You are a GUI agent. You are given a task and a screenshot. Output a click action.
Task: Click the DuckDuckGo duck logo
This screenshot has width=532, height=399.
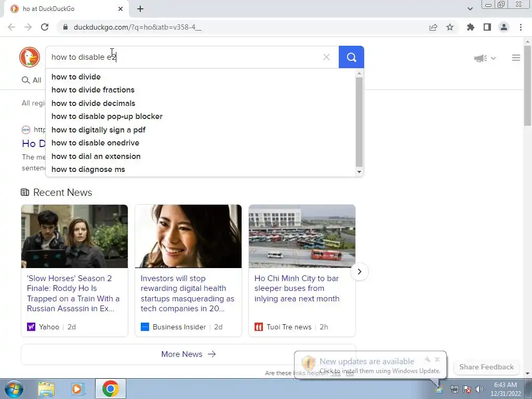point(30,57)
